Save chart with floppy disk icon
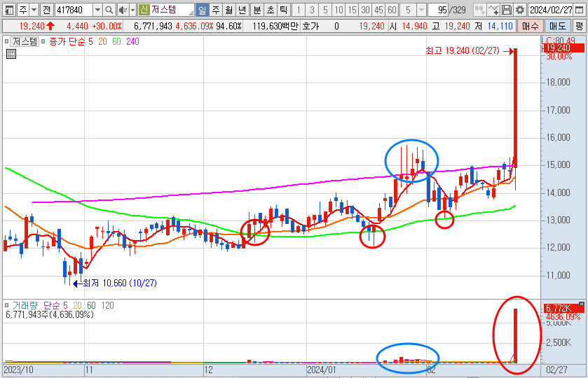Viewport: 588px width, 378px height. (507, 10)
